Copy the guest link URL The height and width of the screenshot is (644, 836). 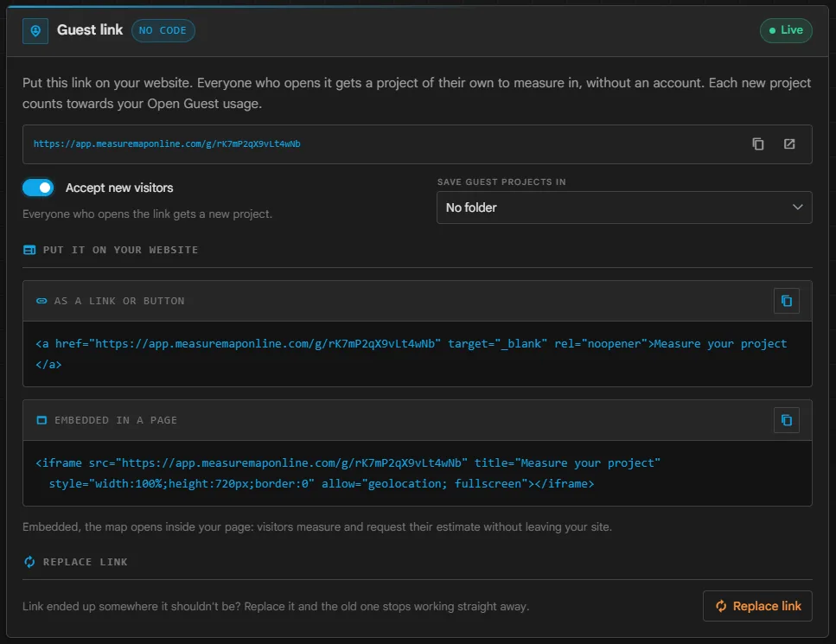pos(757,144)
